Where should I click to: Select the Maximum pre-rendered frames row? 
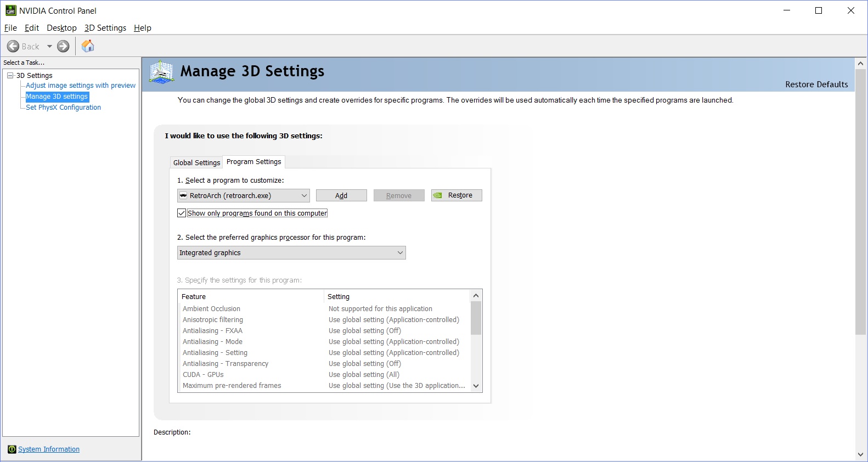324,386
